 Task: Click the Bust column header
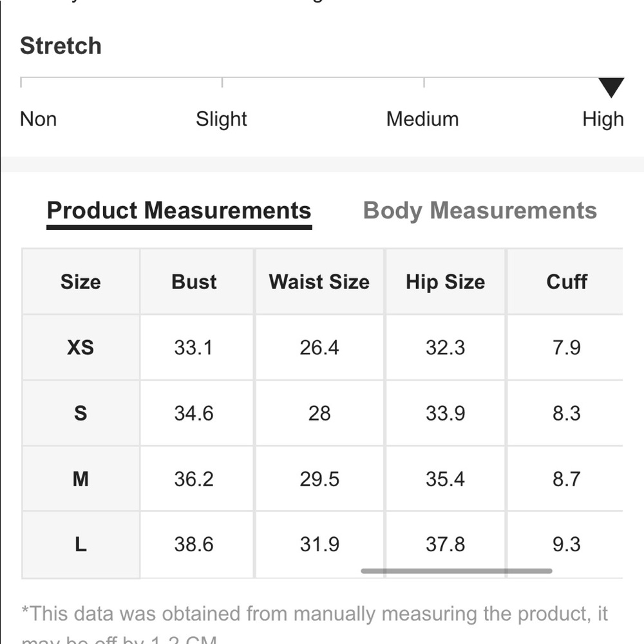194,282
